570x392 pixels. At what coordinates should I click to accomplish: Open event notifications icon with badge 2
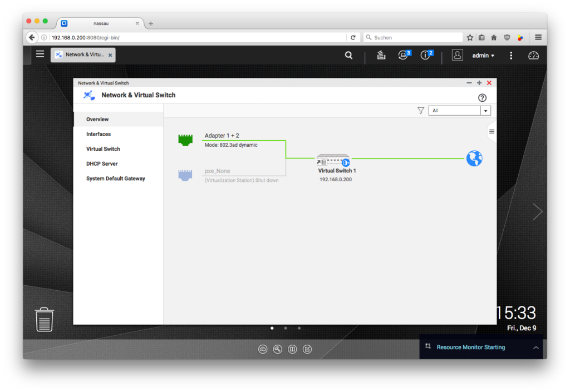pyautogui.click(x=426, y=55)
